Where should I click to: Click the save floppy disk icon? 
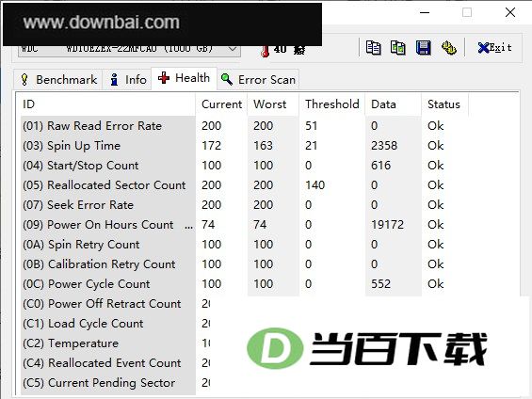point(424,48)
